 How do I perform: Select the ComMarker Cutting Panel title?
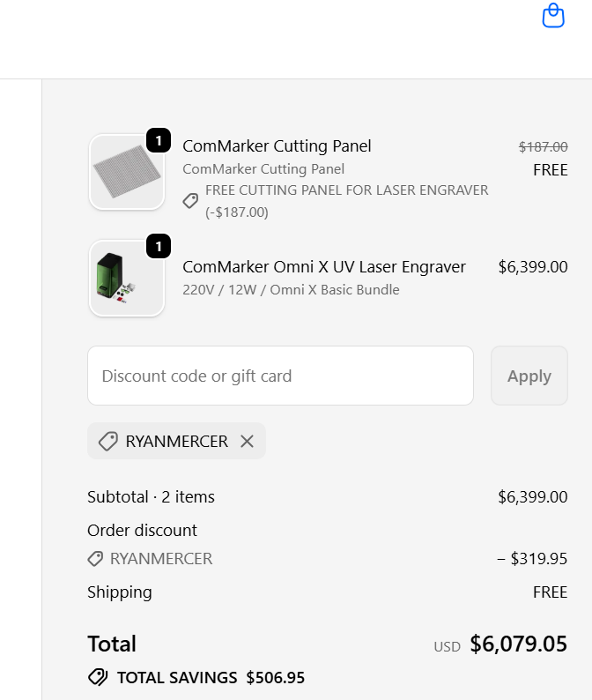(277, 146)
